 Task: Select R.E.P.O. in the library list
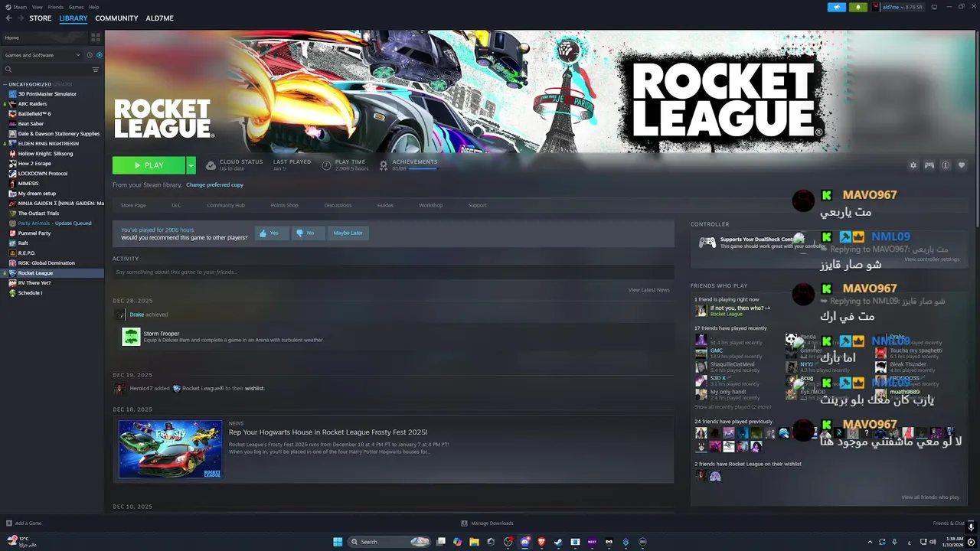(x=27, y=253)
